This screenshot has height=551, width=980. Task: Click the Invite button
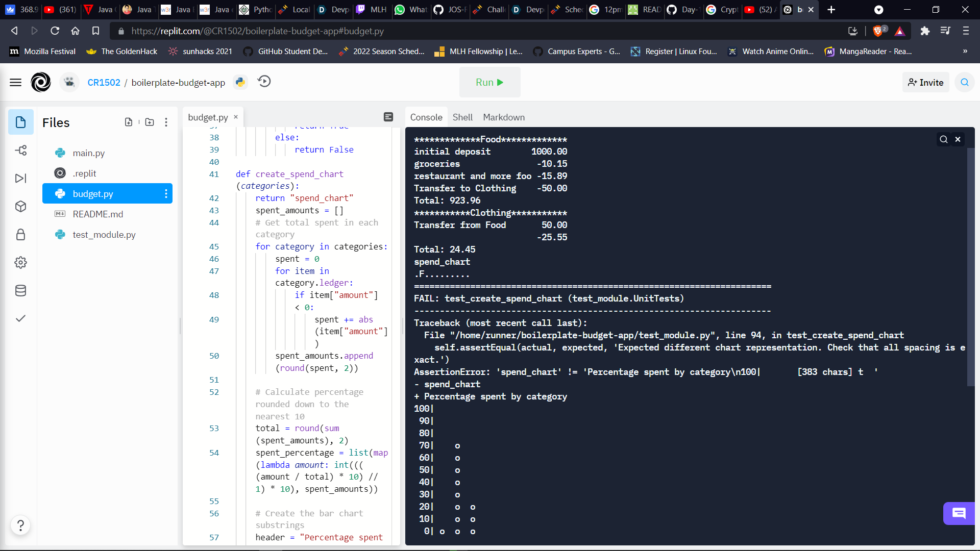[x=925, y=83]
